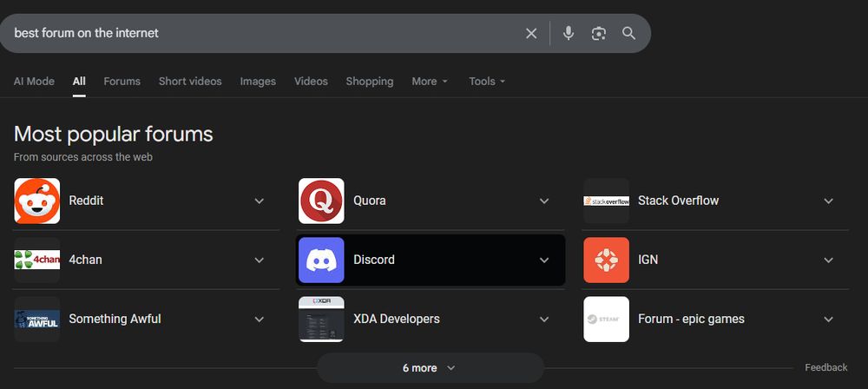The image size is (868, 389).
Task: Switch to AI Mode tab
Action: [x=34, y=82]
